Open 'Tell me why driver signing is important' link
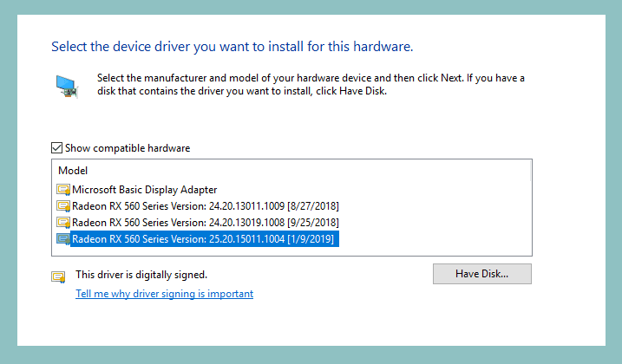622x364 pixels. [164, 294]
